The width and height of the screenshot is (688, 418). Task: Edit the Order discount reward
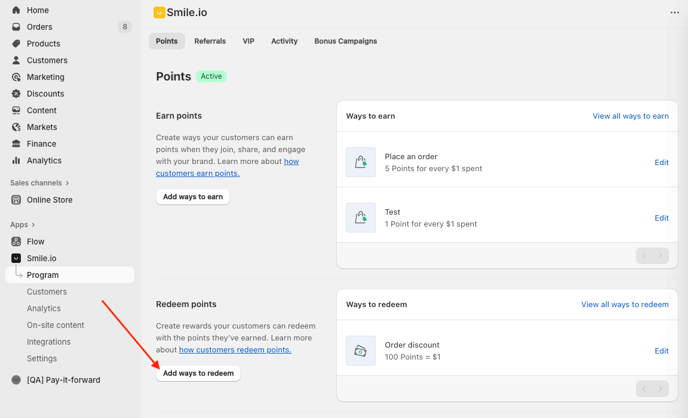coord(661,351)
